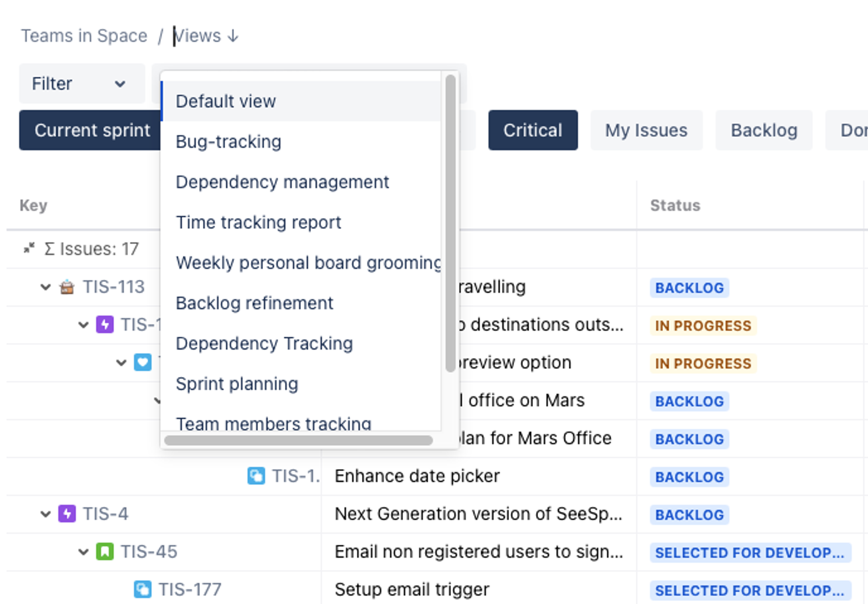Viewport: 868px width, 604px height.
Task: Click the horizontal scrollbar of views list
Action: click(x=298, y=440)
